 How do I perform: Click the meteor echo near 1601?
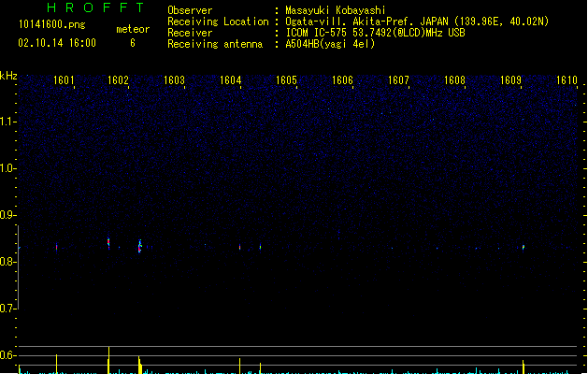point(57,247)
